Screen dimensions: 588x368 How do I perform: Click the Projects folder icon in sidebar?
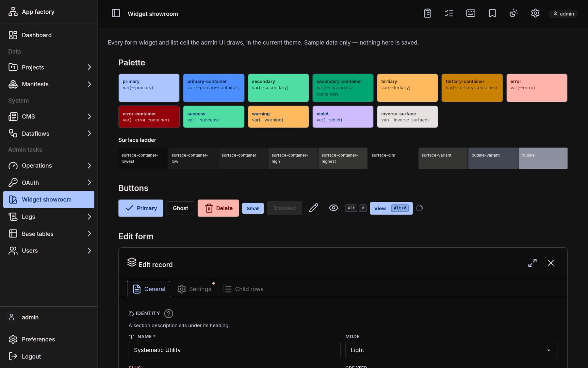click(x=13, y=67)
